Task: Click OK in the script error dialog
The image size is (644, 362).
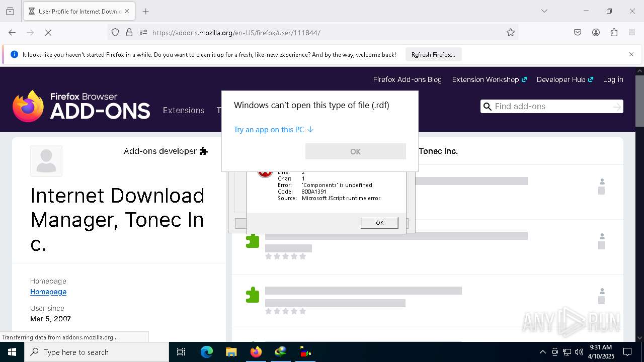Action: (379, 223)
